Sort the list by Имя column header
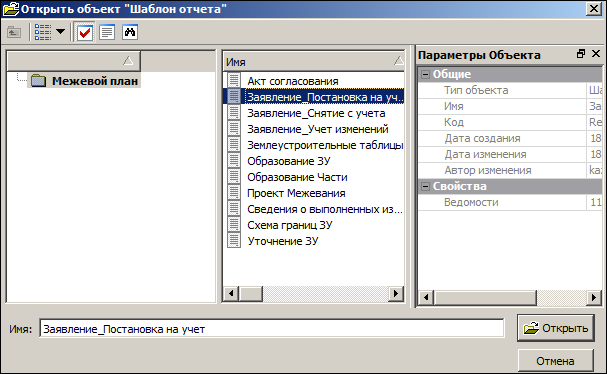This screenshot has width=607, height=374. 314,62
